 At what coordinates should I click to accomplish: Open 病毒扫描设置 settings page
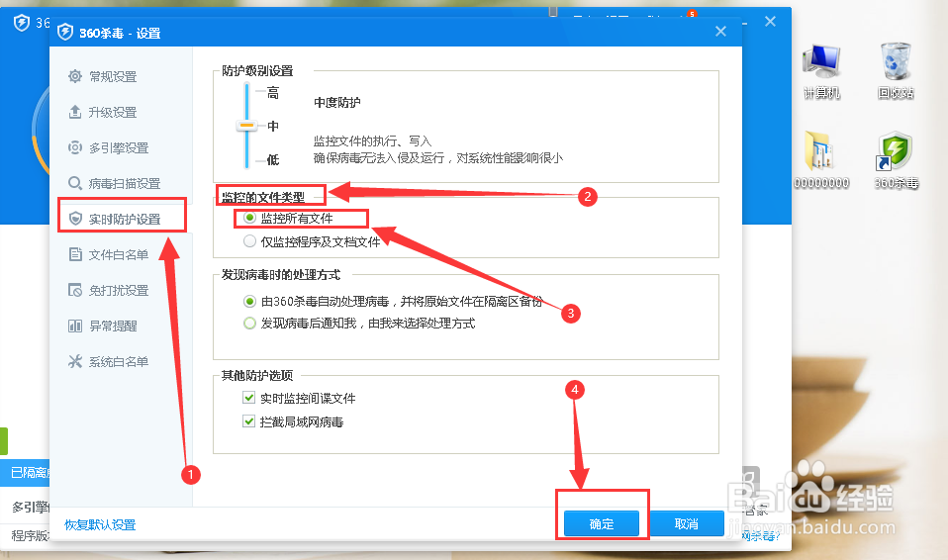[125, 184]
